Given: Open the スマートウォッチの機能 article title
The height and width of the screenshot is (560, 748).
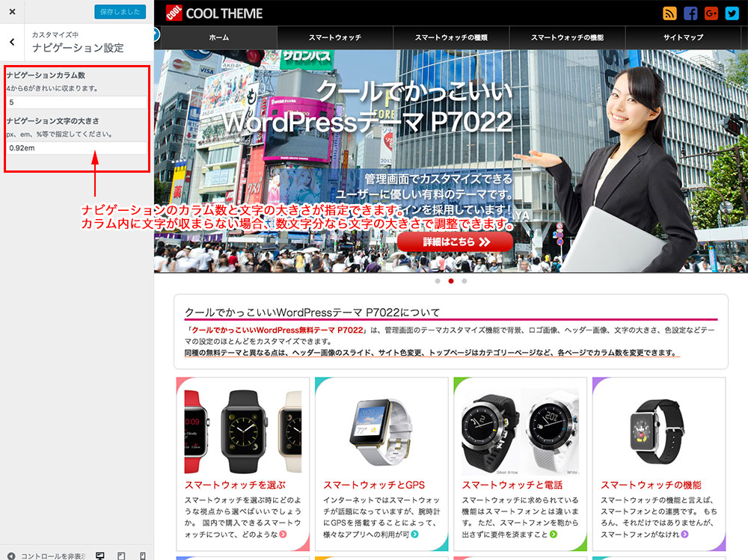Looking at the screenshot, I should tap(651, 485).
